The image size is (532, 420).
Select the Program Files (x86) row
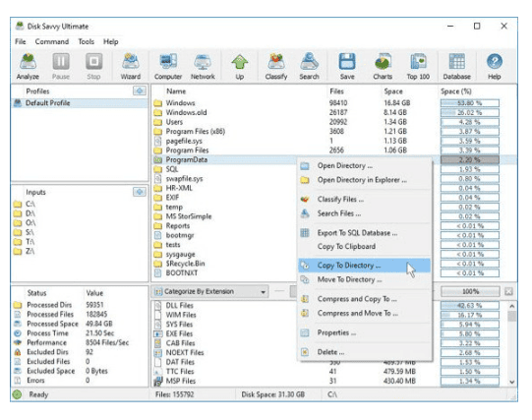334,131
